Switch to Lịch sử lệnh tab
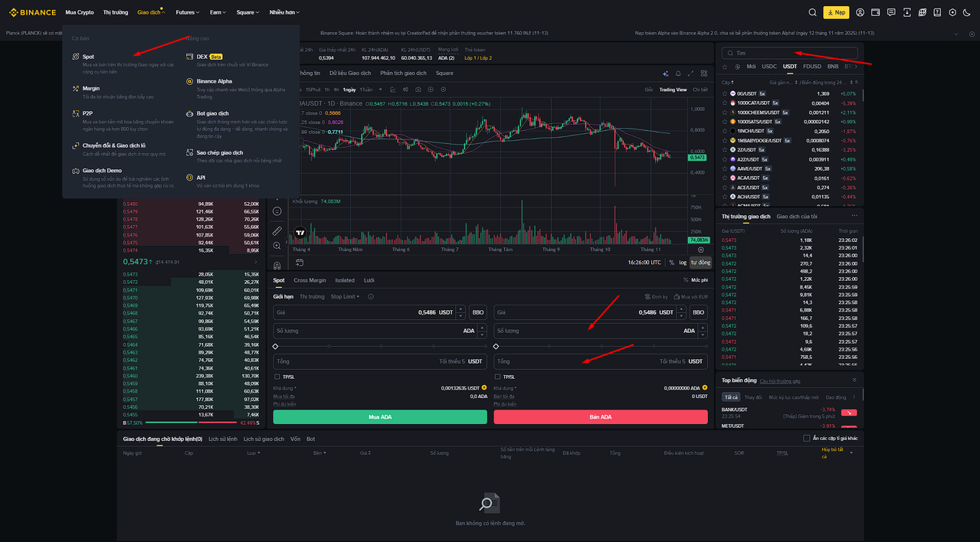Image resolution: width=980 pixels, height=542 pixels. coord(223,439)
